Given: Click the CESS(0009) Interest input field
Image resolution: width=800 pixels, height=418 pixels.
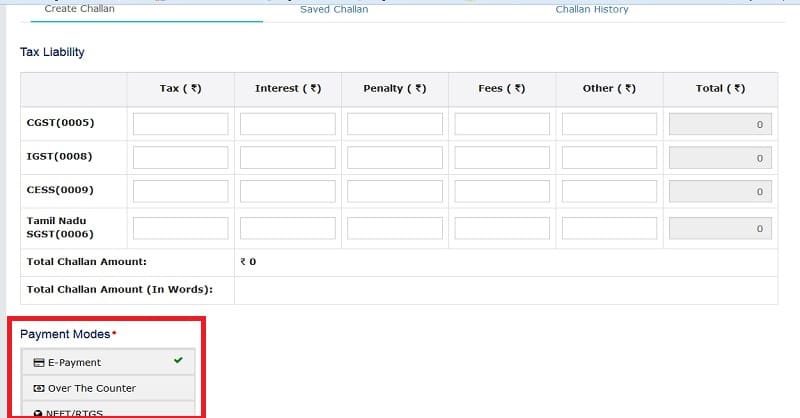Looking at the screenshot, I should click(x=288, y=191).
